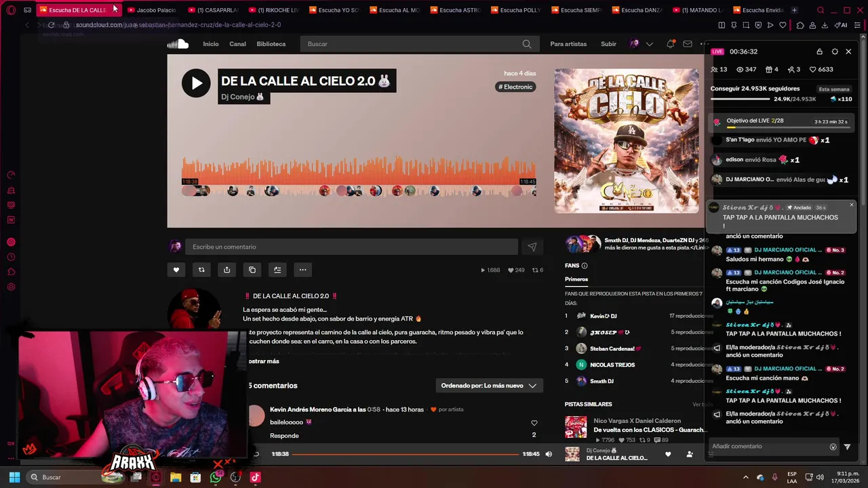Open the Windows Start menu

14,477
